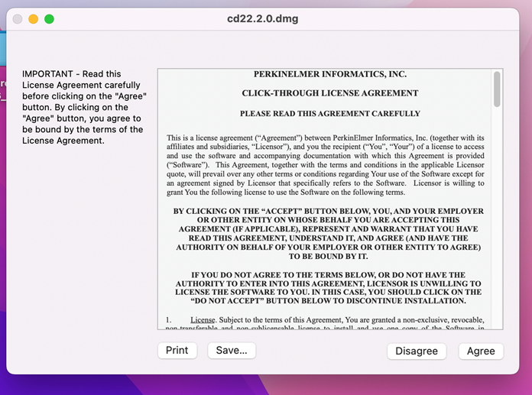Zoom the window with the green button
The height and width of the screenshot is (395, 532).
[x=49, y=19]
